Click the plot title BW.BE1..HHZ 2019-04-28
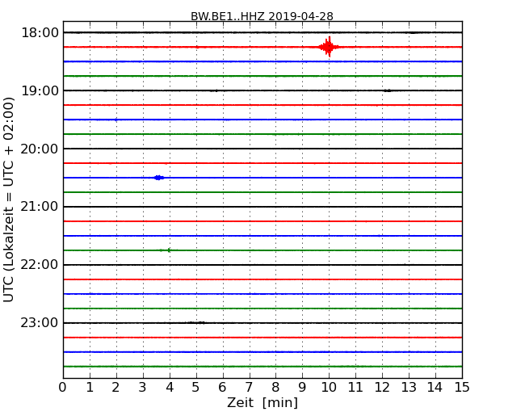This screenshot has height=420, width=525. [x=262, y=16]
